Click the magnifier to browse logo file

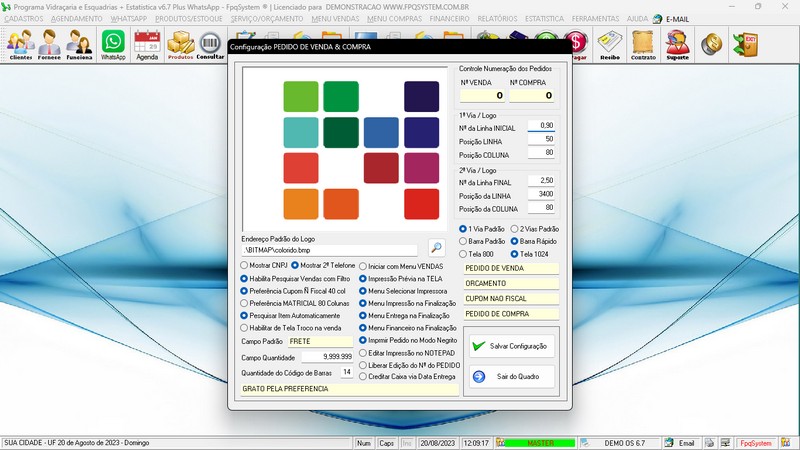436,248
